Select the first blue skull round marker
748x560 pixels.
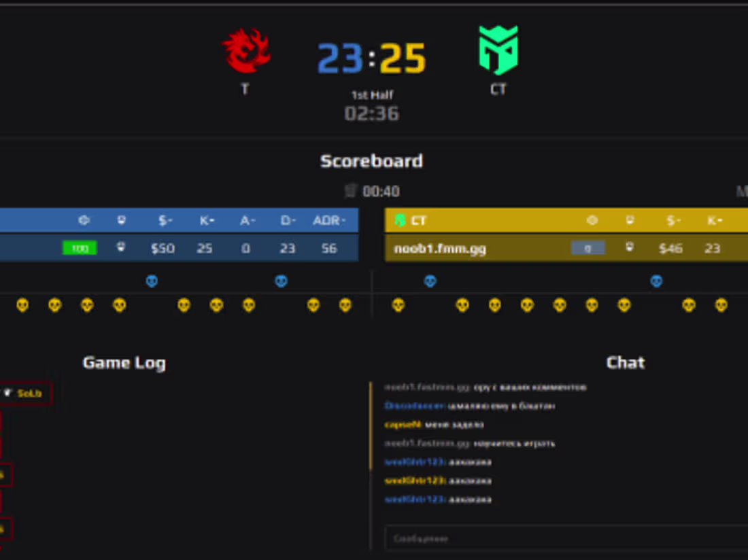pos(152,281)
